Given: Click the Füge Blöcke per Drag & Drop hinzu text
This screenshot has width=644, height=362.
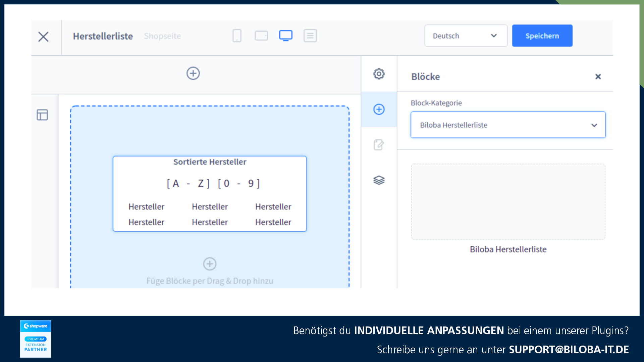Looking at the screenshot, I should point(210,281).
